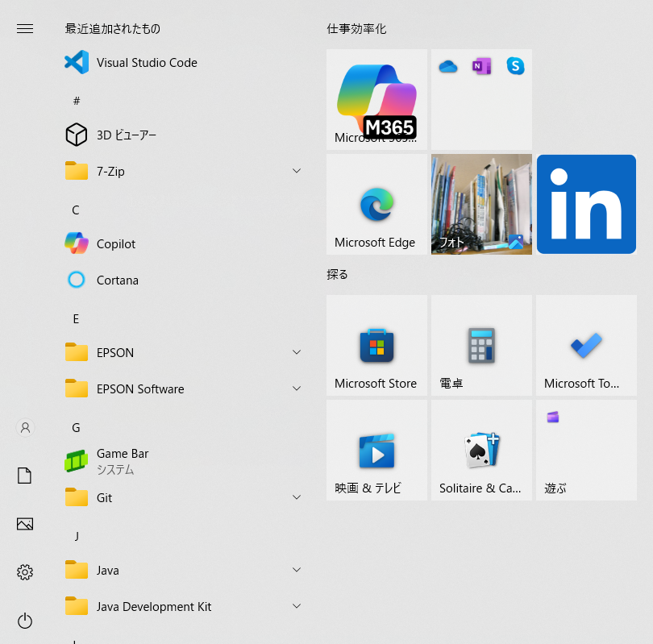Click the J letter index header
653x644 pixels.
(x=77, y=537)
